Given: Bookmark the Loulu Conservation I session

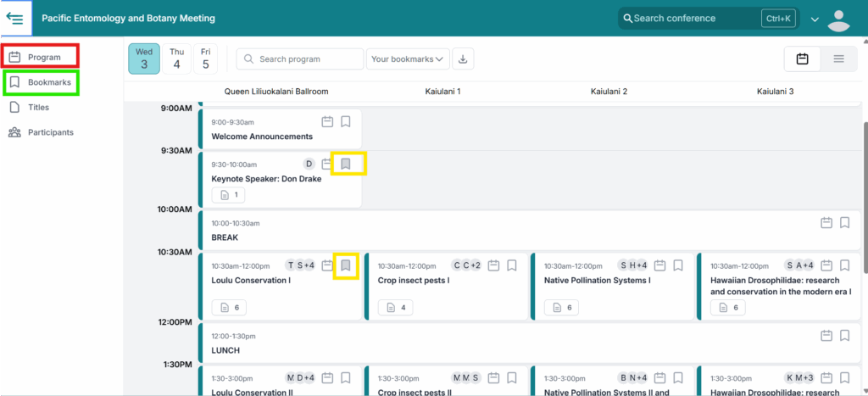Looking at the screenshot, I should click(x=346, y=265).
